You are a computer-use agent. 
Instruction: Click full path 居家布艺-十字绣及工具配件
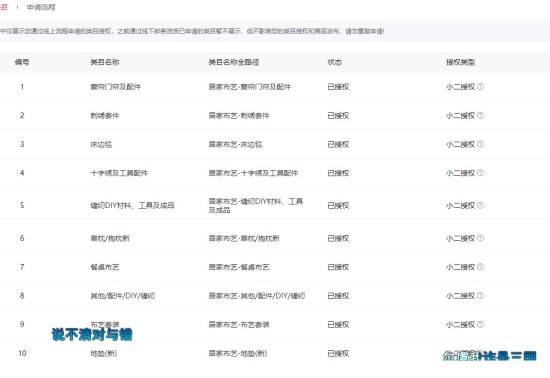[253, 173]
